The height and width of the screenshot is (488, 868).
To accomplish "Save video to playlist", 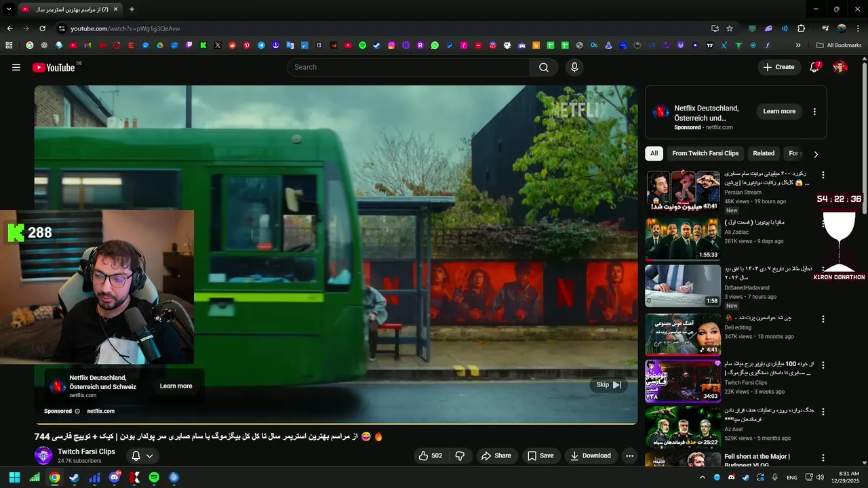I will (x=540, y=455).
